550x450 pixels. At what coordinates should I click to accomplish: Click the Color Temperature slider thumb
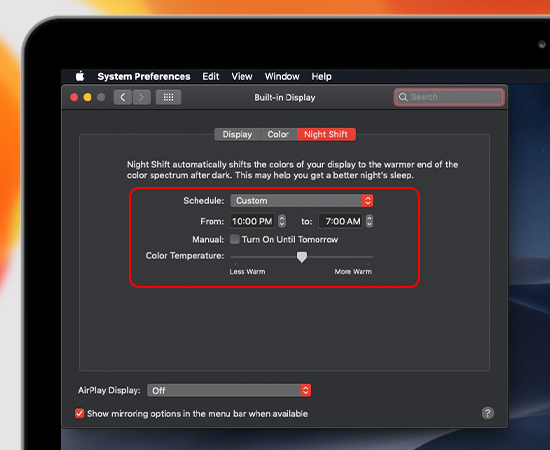coord(302,257)
